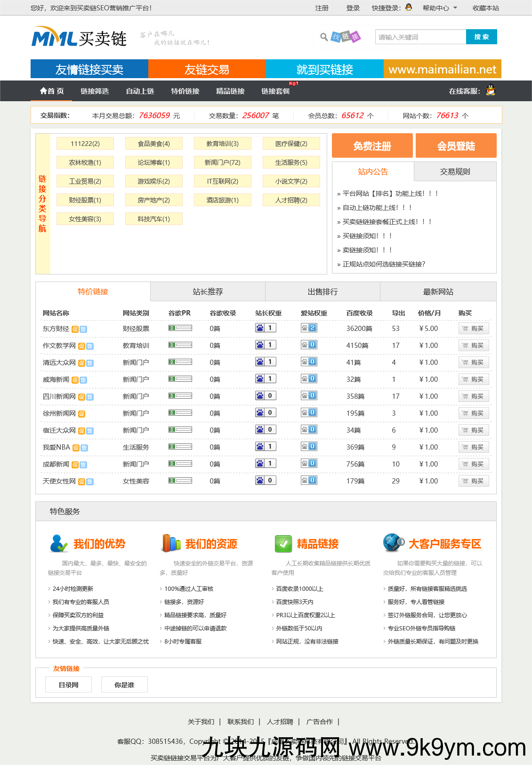The image size is (532, 765).
Task: Click the 找链接 colored tags icon
Action: [346, 36]
